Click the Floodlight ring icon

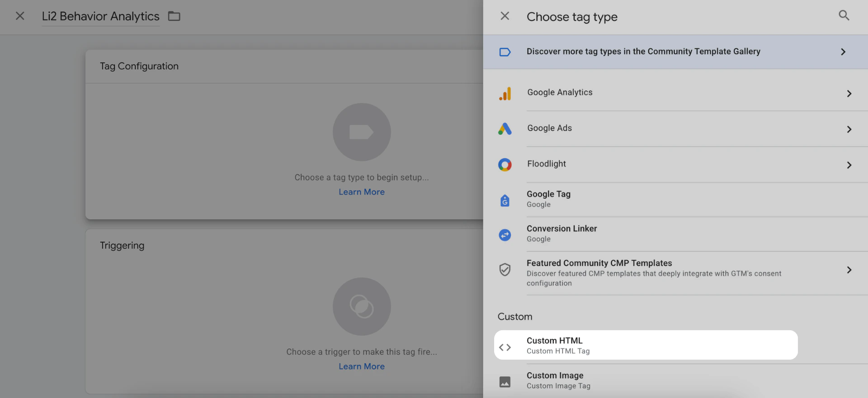coord(505,164)
